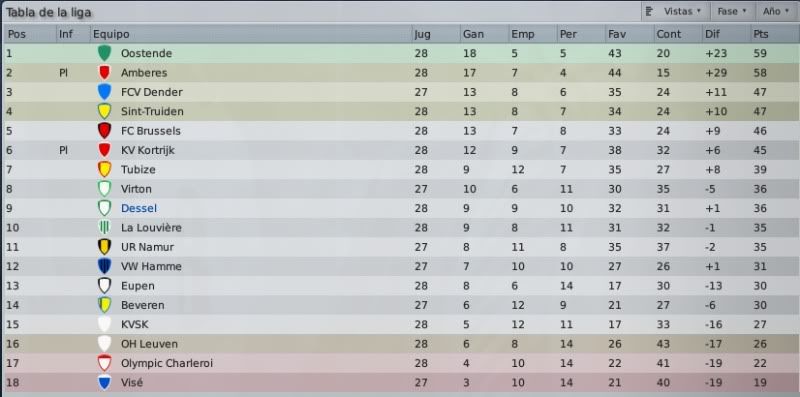Viewport: 800px width, 397px height.
Task: Click the Visé blue club badge
Action: tap(104, 382)
